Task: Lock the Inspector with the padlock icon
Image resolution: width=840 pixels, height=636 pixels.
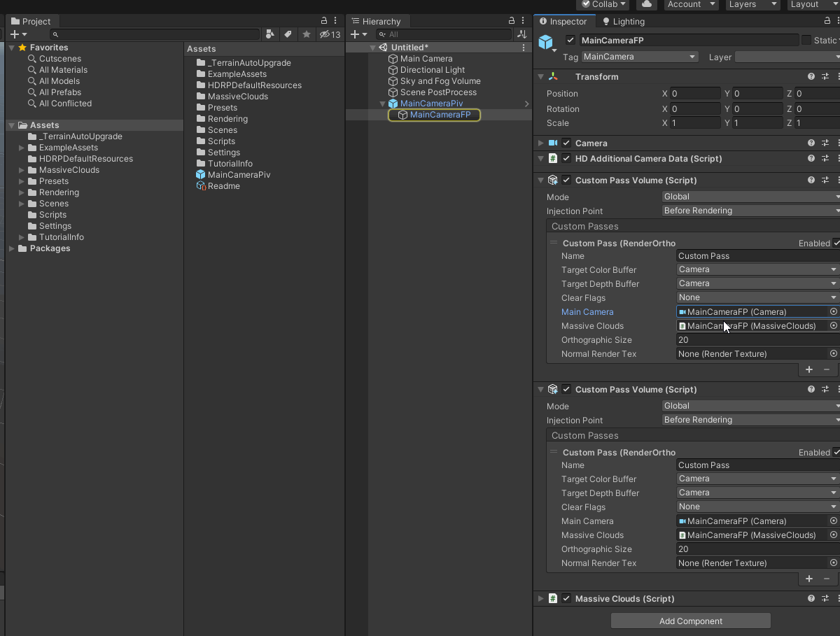Action: pyautogui.click(x=828, y=21)
